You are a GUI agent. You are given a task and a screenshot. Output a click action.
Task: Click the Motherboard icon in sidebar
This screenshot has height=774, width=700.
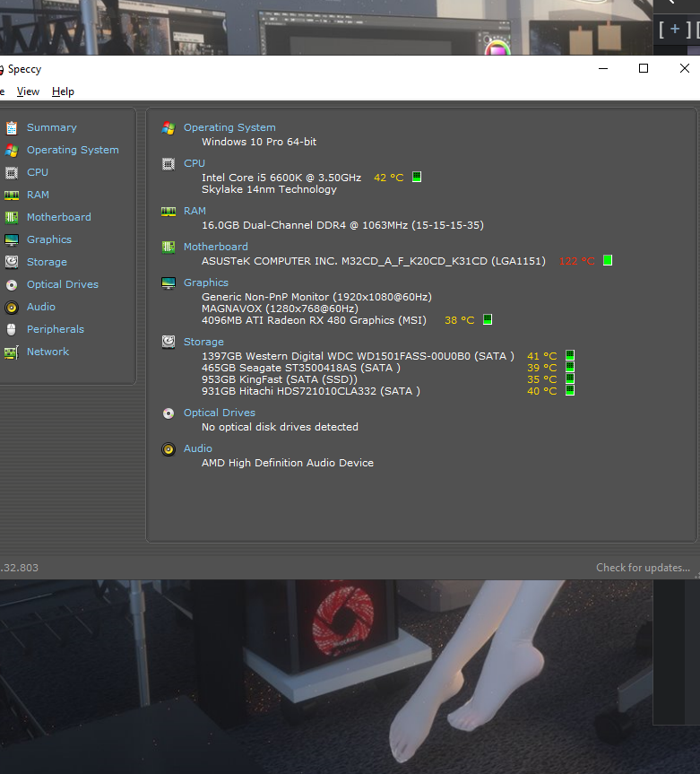pyautogui.click(x=12, y=217)
